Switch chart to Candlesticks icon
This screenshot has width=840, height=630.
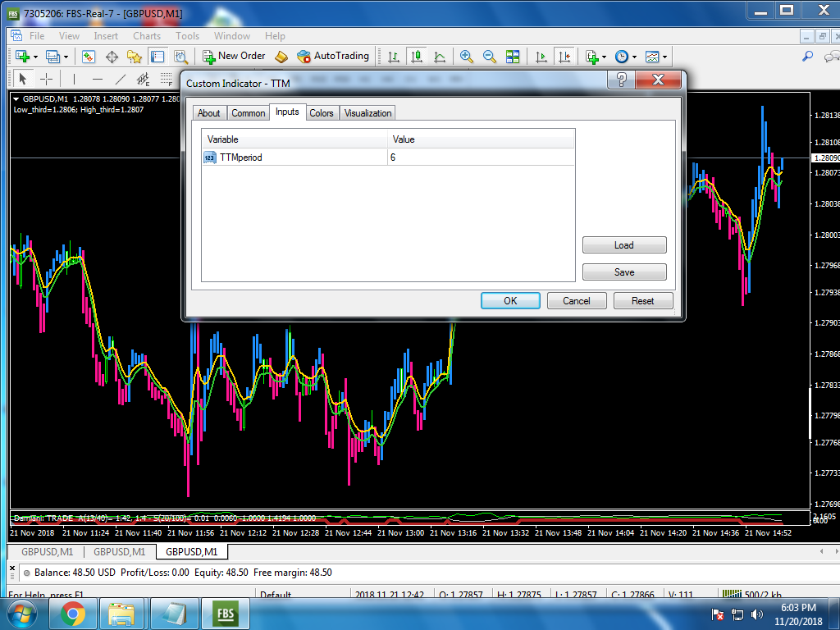416,57
